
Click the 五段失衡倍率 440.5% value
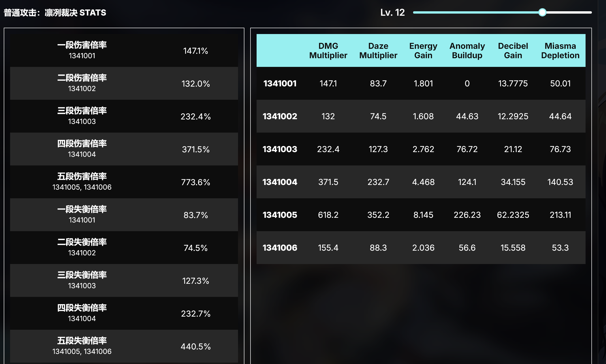click(x=195, y=347)
